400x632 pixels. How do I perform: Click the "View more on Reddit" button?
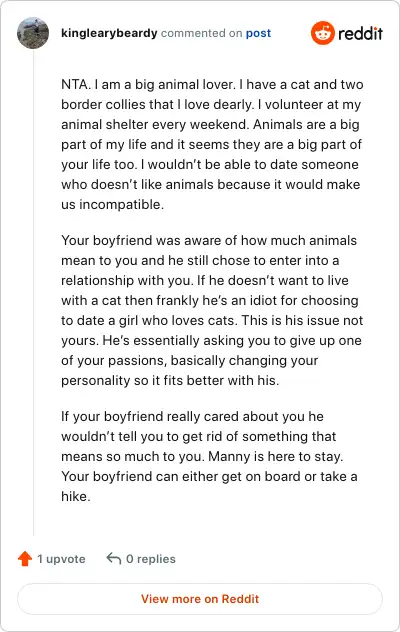pos(200,599)
